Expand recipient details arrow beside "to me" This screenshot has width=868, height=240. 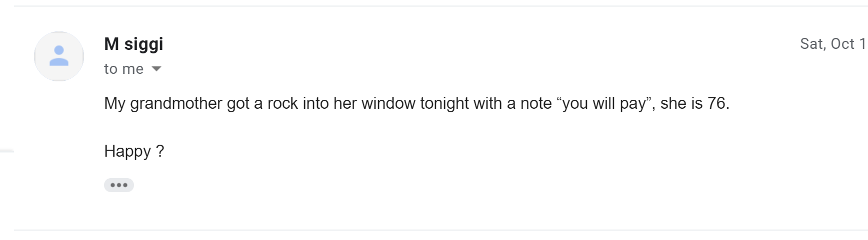point(156,69)
